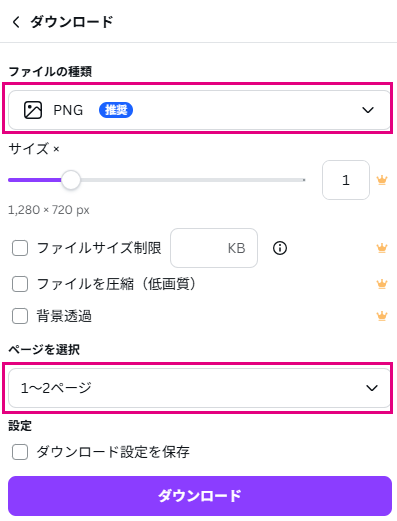This screenshot has height=521, width=397.
Task: Enable the ファイルサイズ制限 checkbox
Action: 20,248
